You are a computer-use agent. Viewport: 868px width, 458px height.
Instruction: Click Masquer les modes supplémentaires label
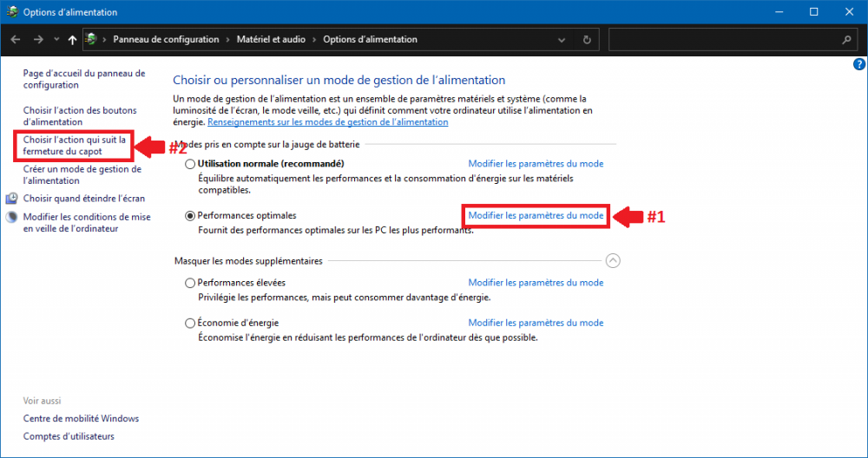[248, 261]
